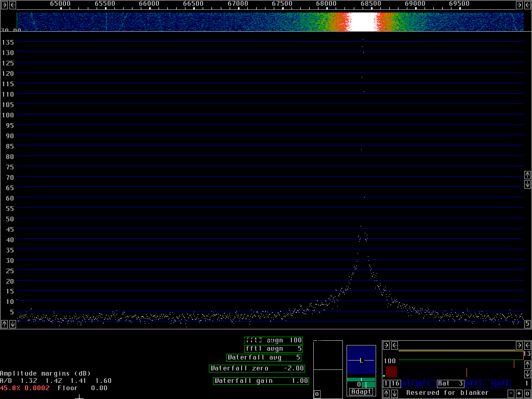Click the blue '4' box in the blanker row
Image resolution: width=532 pixels, height=399 pixels.
coord(488,384)
